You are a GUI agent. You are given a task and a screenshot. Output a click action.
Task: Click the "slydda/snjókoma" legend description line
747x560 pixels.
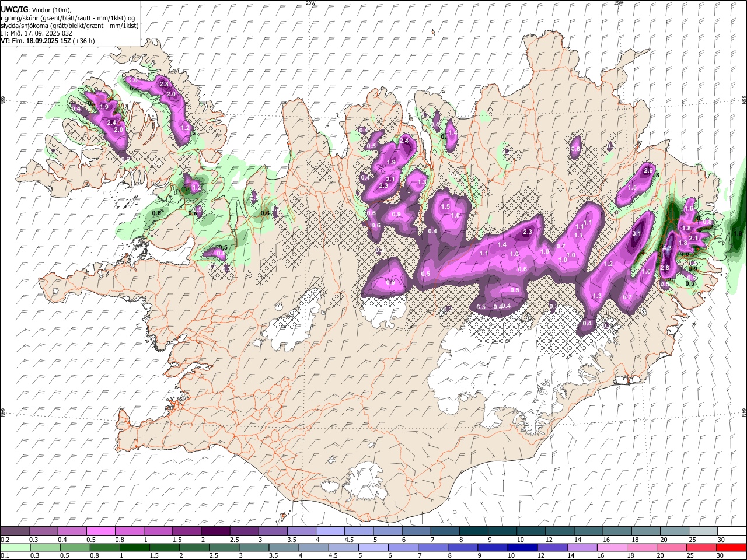[x=69, y=26]
